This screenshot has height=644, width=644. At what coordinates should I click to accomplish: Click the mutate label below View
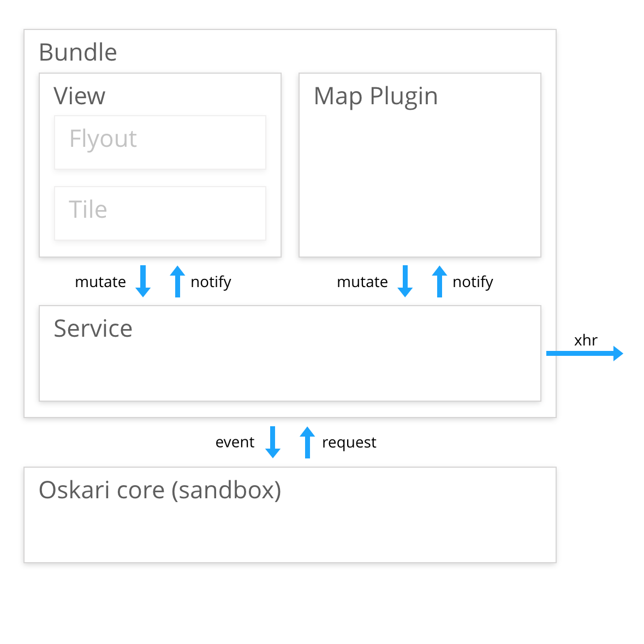(x=100, y=282)
